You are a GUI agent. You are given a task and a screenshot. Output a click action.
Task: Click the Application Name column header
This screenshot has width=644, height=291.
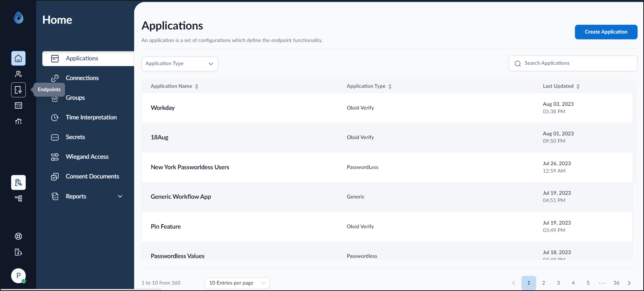point(171,86)
